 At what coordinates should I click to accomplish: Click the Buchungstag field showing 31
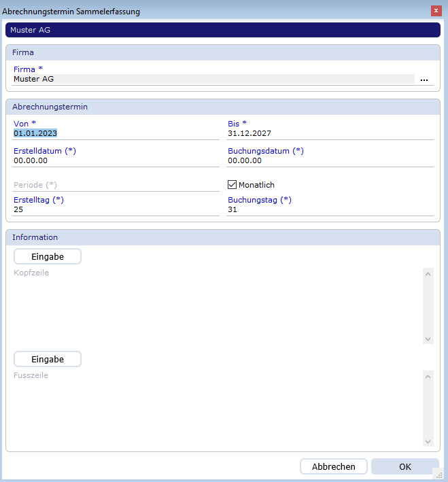pyautogui.click(x=330, y=210)
